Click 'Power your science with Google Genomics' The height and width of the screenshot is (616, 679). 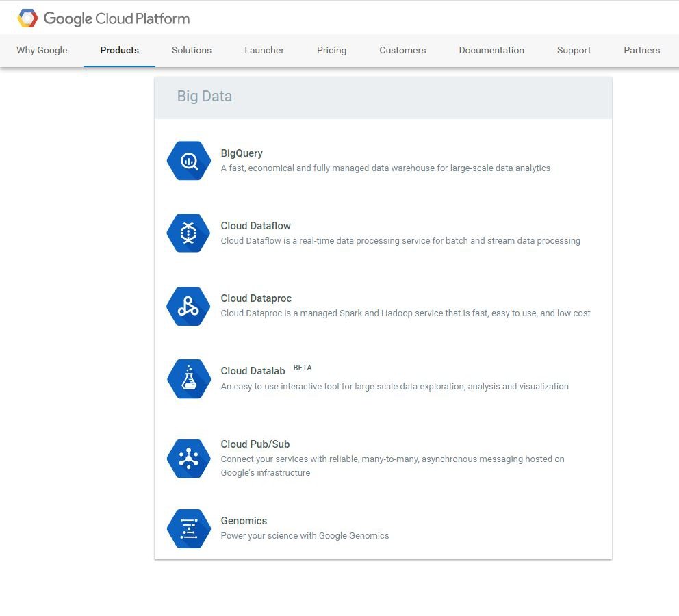point(305,535)
